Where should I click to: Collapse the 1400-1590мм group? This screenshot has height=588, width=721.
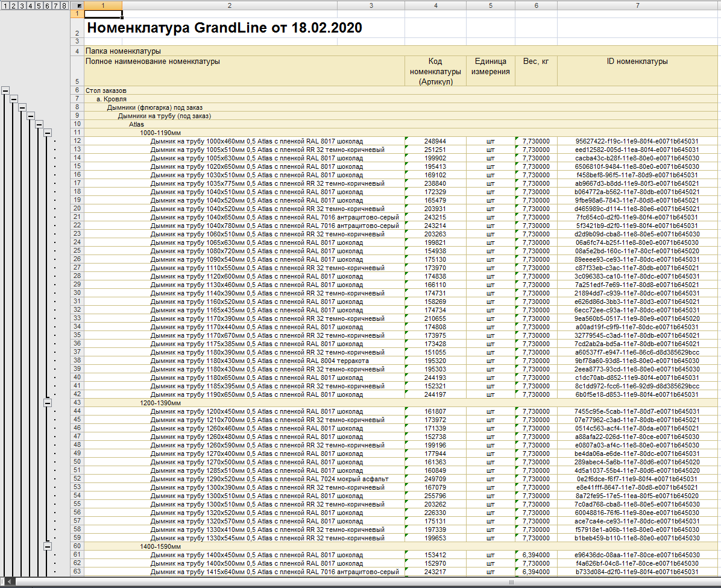click(x=48, y=546)
